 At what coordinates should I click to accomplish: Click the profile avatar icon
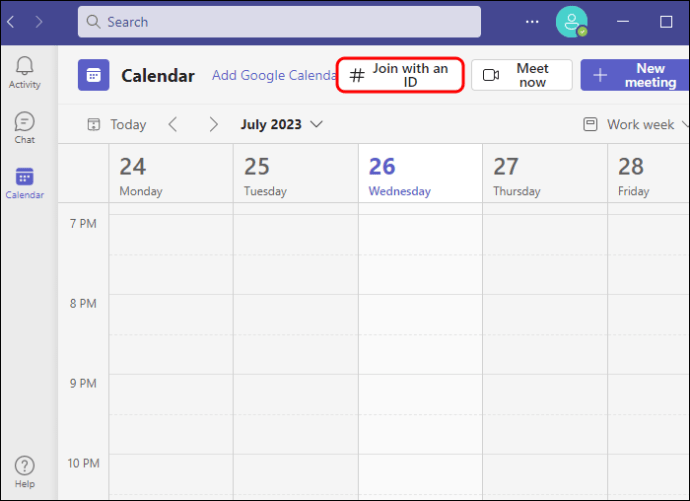click(x=571, y=21)
